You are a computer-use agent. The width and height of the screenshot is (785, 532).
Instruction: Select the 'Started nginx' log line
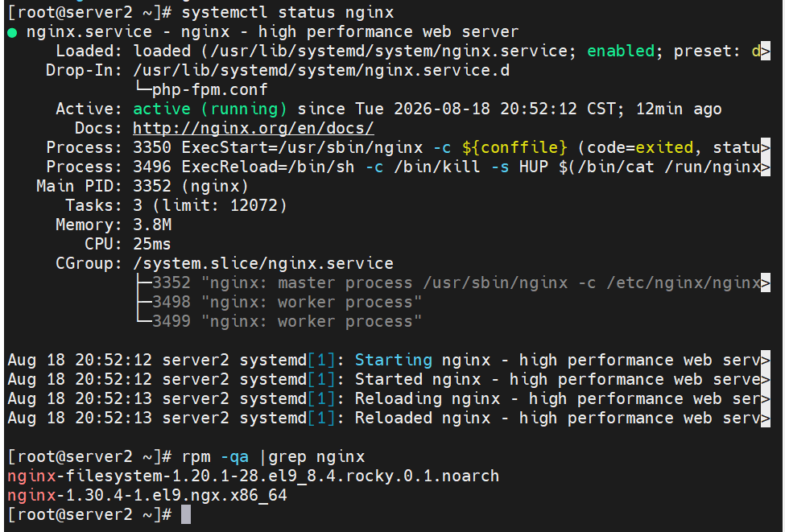pos(389,379)
